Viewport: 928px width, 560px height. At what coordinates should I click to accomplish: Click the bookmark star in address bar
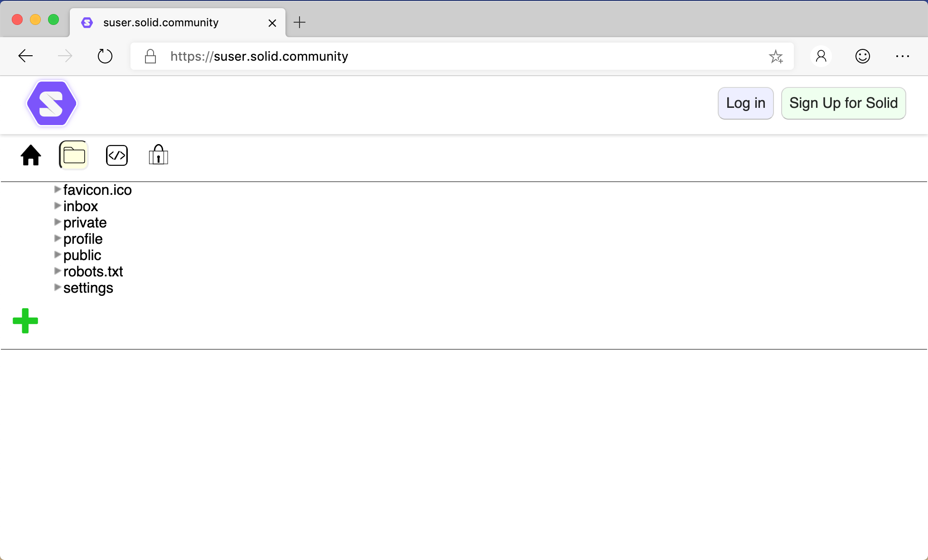tap(776, 56)
